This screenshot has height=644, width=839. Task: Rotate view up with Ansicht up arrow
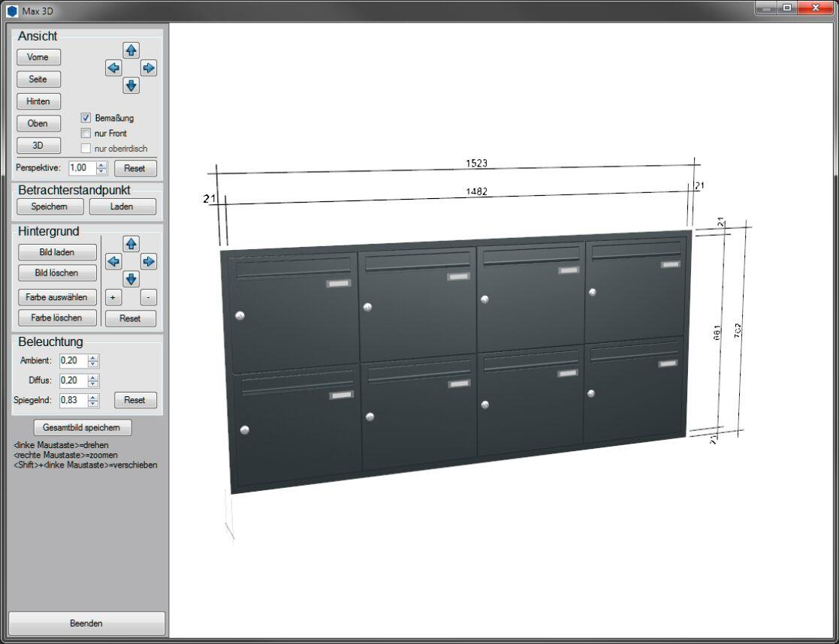[131, 50]
